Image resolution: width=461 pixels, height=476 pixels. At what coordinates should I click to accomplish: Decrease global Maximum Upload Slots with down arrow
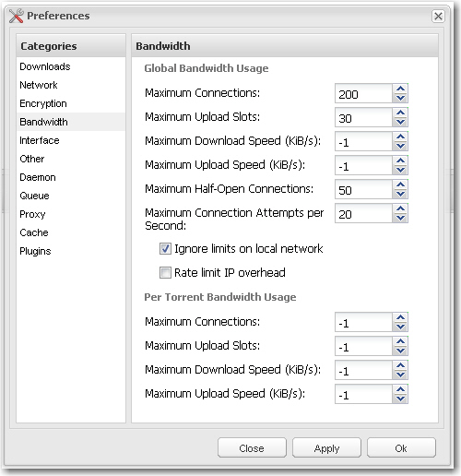coord(400,122)
